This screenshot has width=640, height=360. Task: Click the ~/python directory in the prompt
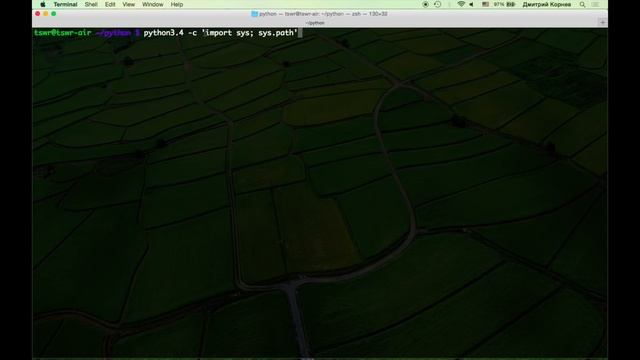[x=113, y=33]
